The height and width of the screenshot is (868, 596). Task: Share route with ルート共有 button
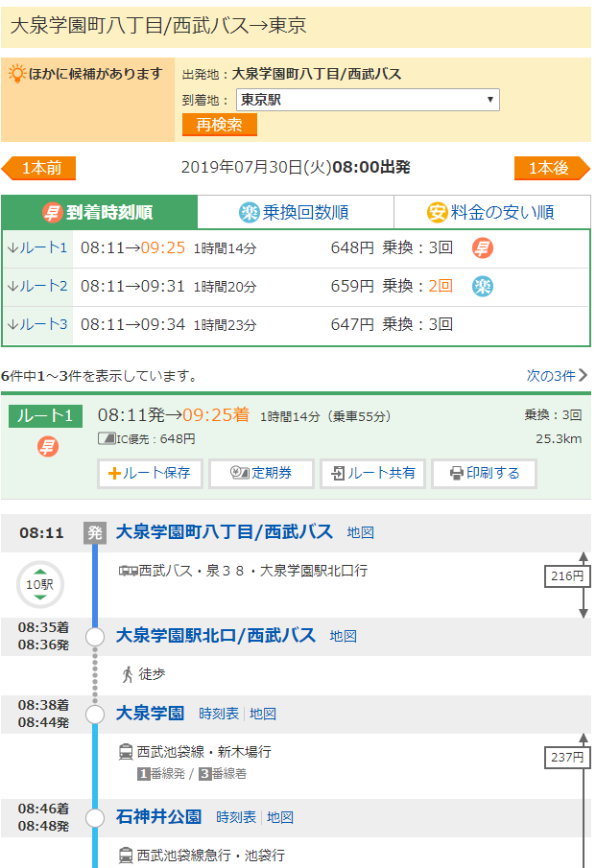tap(372, 473)
